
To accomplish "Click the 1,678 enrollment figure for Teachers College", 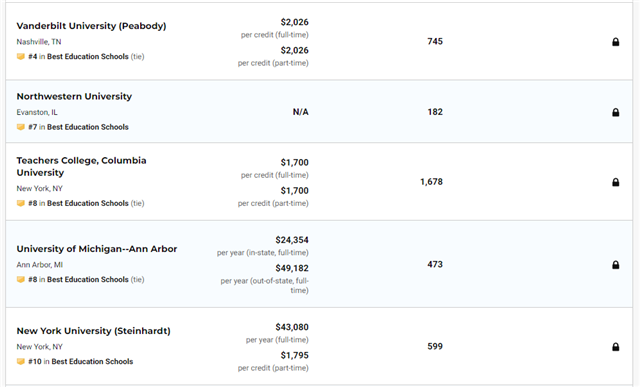I will 431,182.
